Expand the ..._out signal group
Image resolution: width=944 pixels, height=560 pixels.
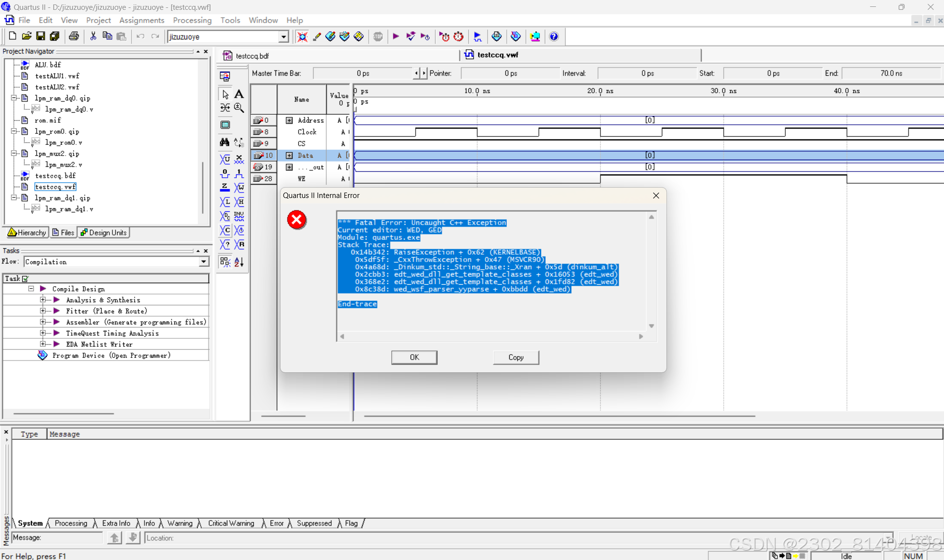click(x=289, y=167)
